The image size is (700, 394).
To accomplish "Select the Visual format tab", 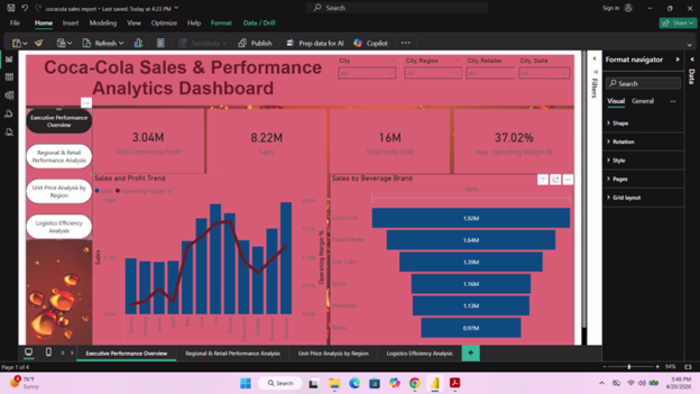I will (616, 101).
